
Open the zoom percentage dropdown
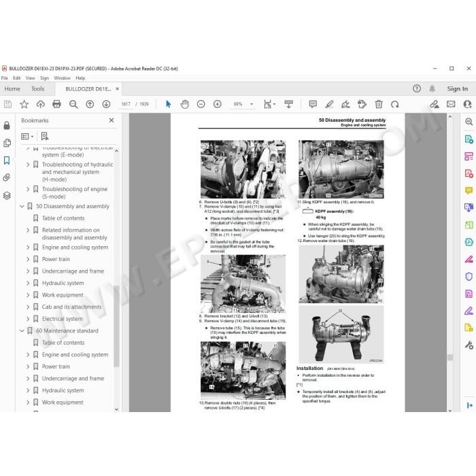252,104
